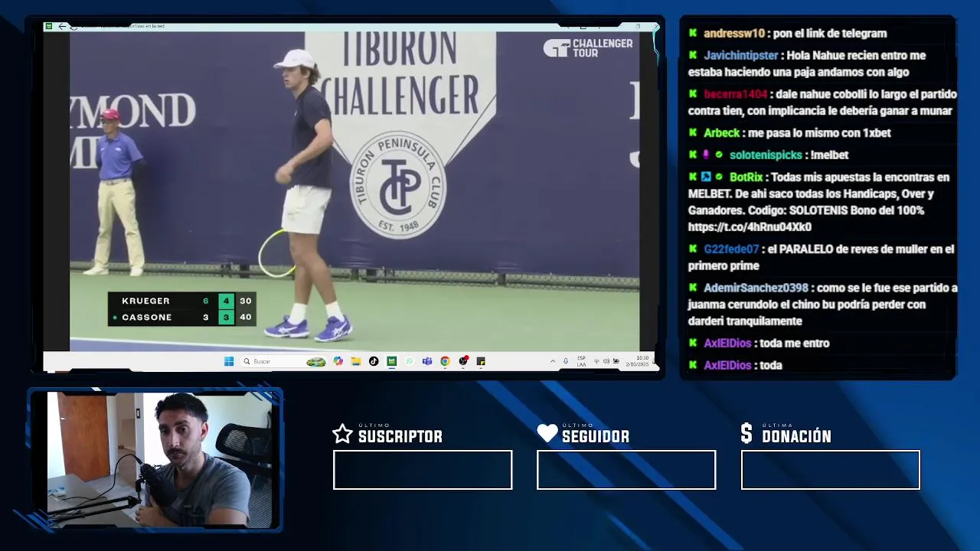The width and height of the screenshot is (980, 551).
Task: Click the empty Suscriptor box
Action: click(423, 470)
